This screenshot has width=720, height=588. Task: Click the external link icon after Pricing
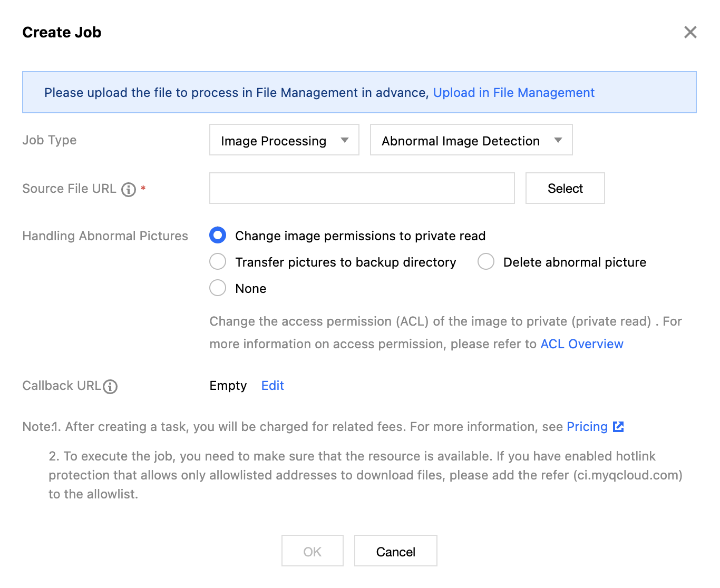click(619, 427)
